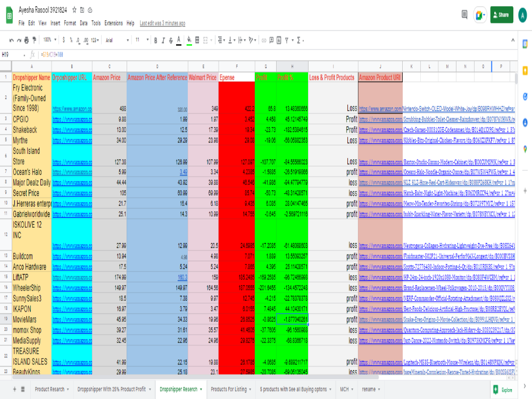Click the merge cells icon
532x399 pixels.
(x=205, y=40)
